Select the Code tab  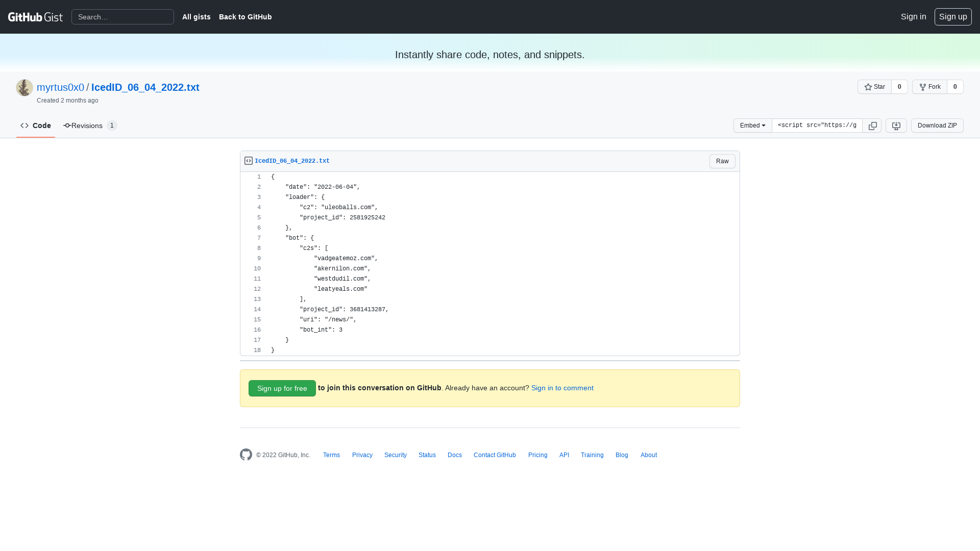[36, 126]
